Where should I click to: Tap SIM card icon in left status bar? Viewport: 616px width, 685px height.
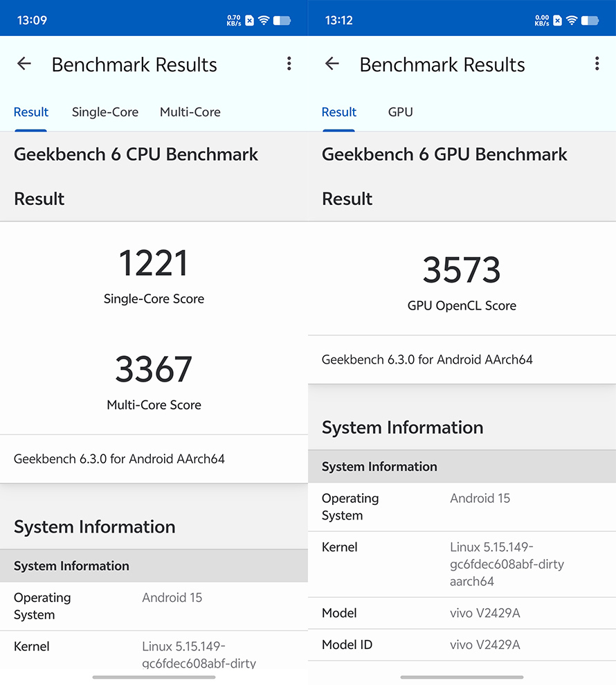coord(249,20)
